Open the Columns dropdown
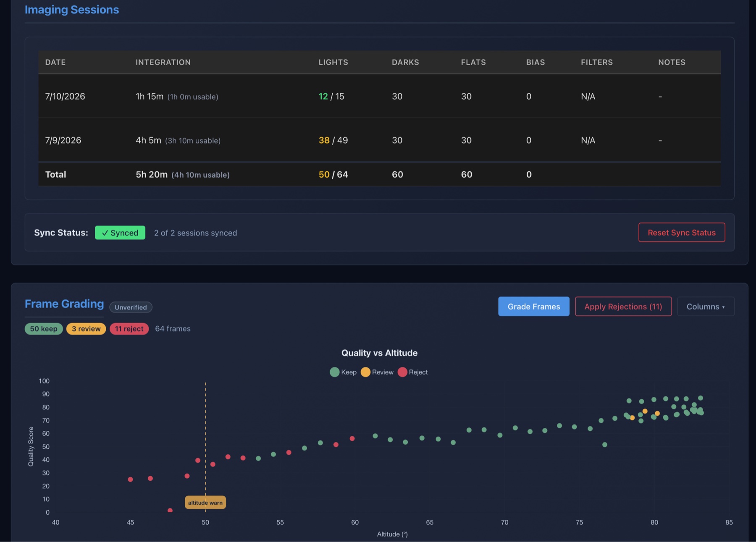 (706, 306)
